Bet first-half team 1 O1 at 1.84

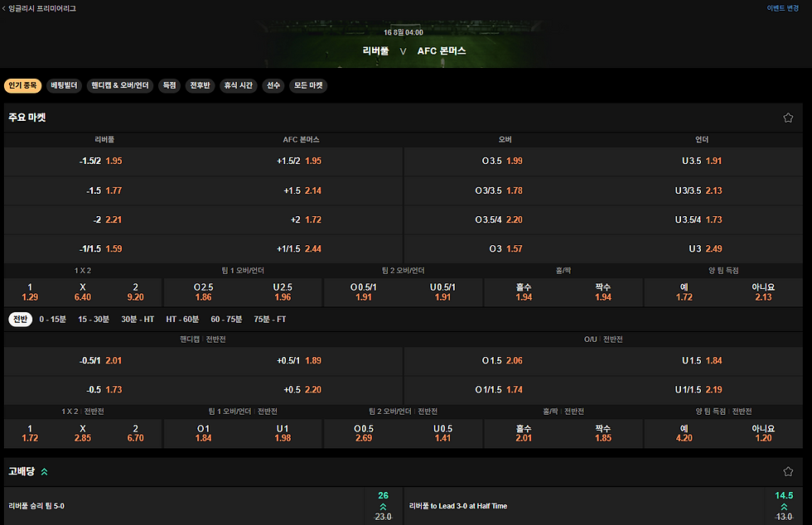[204, 433]
